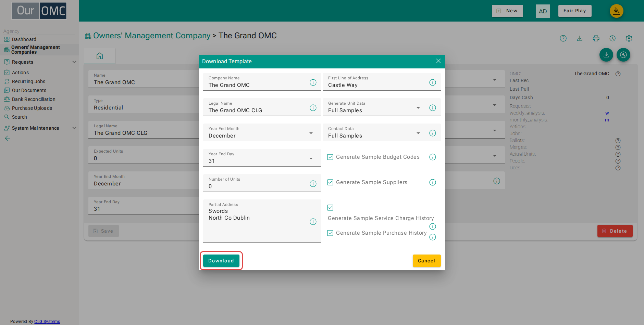Click the Cancel button

click(x=426, y=261)
